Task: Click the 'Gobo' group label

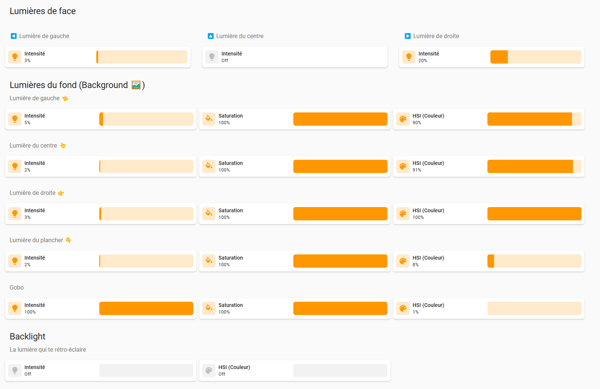Action: click(16, 287)
